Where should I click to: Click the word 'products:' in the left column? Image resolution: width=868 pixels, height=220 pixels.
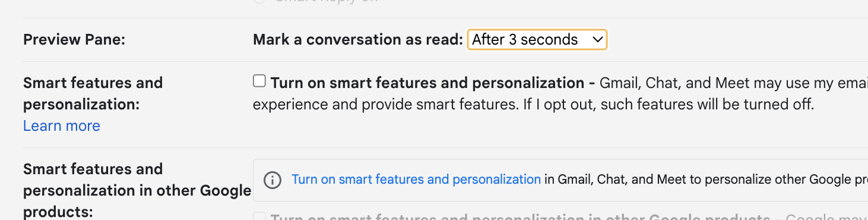(58, 212)
